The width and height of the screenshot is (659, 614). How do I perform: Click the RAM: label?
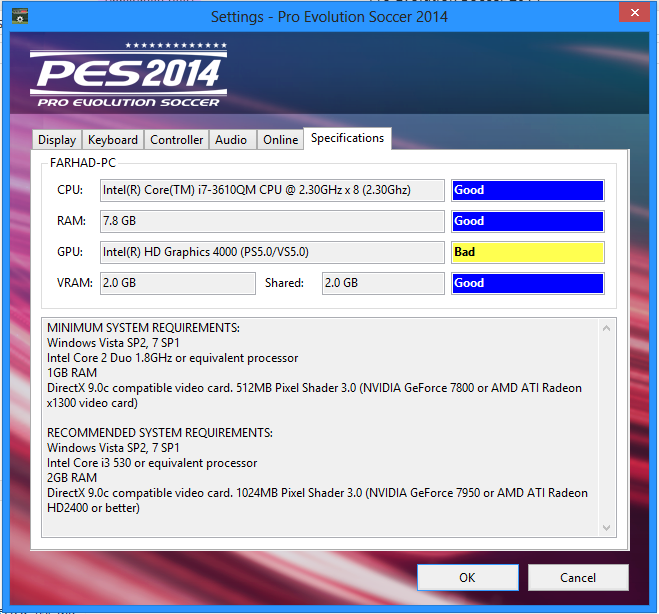tap(71, 221)
